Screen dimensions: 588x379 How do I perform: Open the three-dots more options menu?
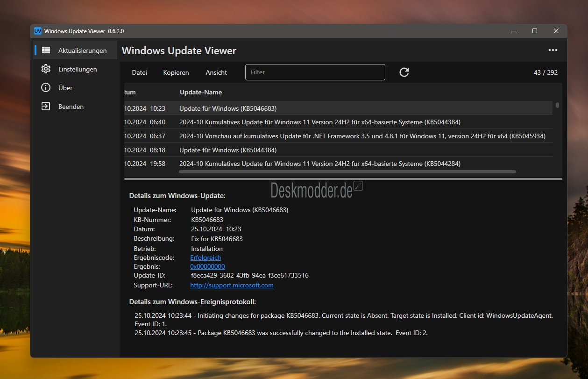(x=553, y=50)
